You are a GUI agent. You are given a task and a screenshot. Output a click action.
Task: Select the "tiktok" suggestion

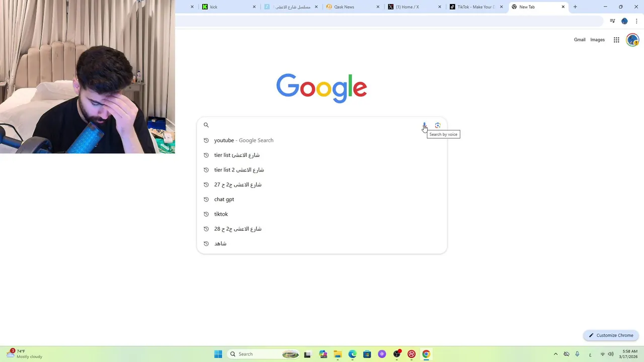click(x=322, y=214)
